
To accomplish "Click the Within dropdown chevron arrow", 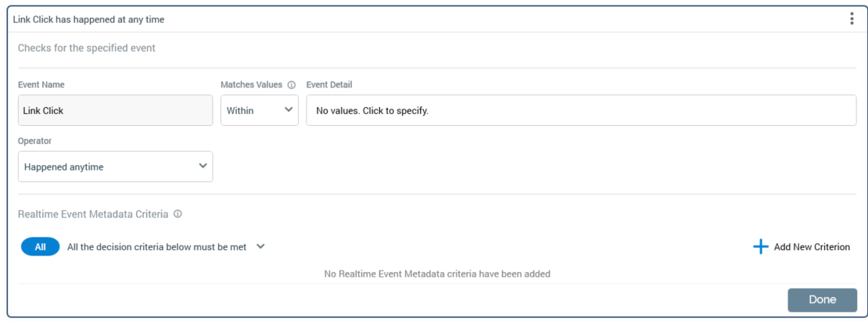I will click(x=289, y=110).
